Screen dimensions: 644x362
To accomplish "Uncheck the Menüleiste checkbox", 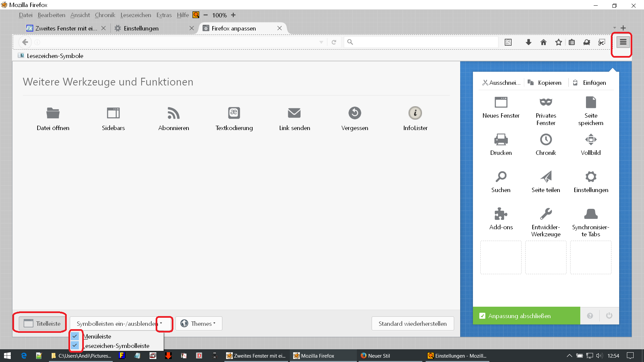I will point(75,336).
